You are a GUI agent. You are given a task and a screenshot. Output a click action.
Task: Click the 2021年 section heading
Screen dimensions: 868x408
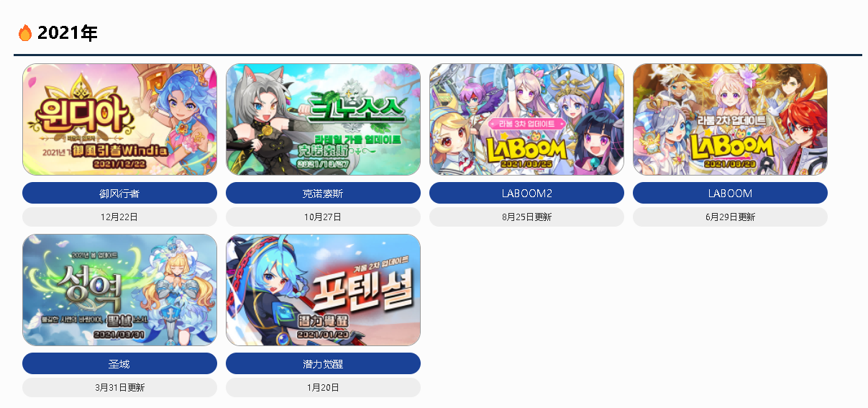click(x=67, y=33)
